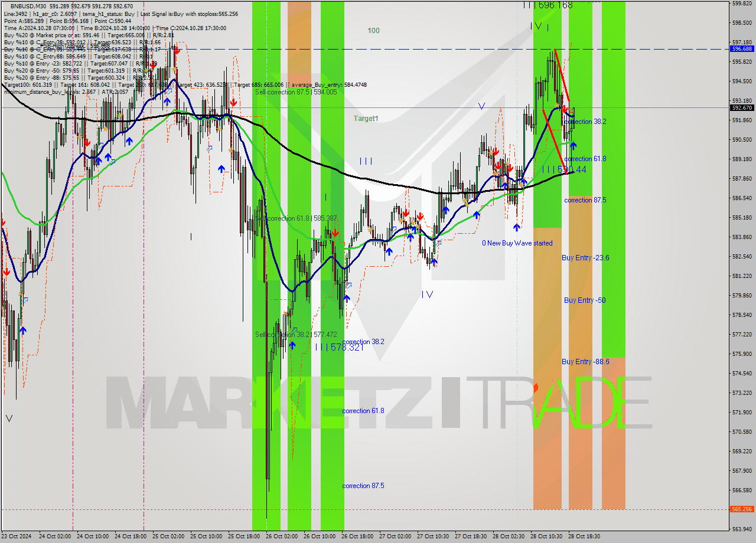Image resolution: width=756 pixels, height=543 pixels.
Task: Click the 590.500 price axis value
Action: (742, 140)
